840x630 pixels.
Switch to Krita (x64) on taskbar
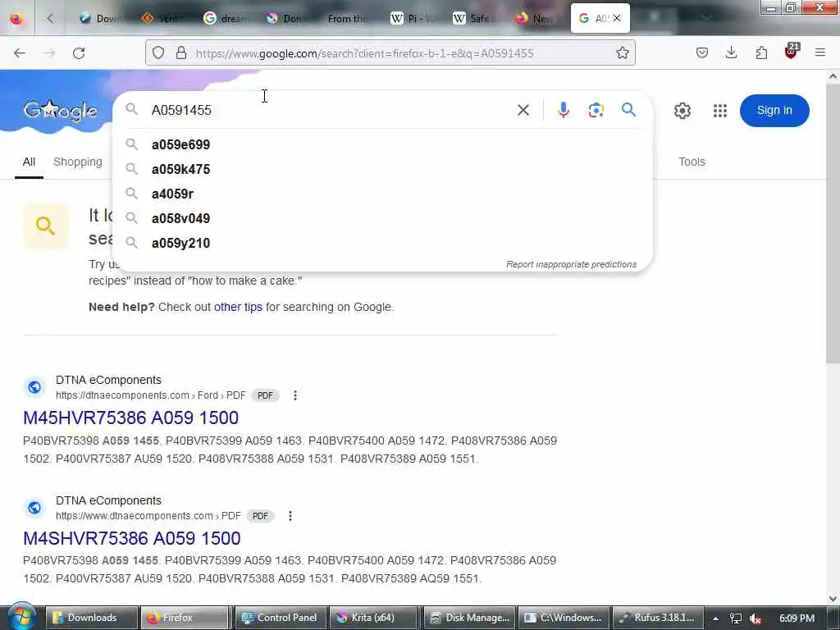pos(373,618)
